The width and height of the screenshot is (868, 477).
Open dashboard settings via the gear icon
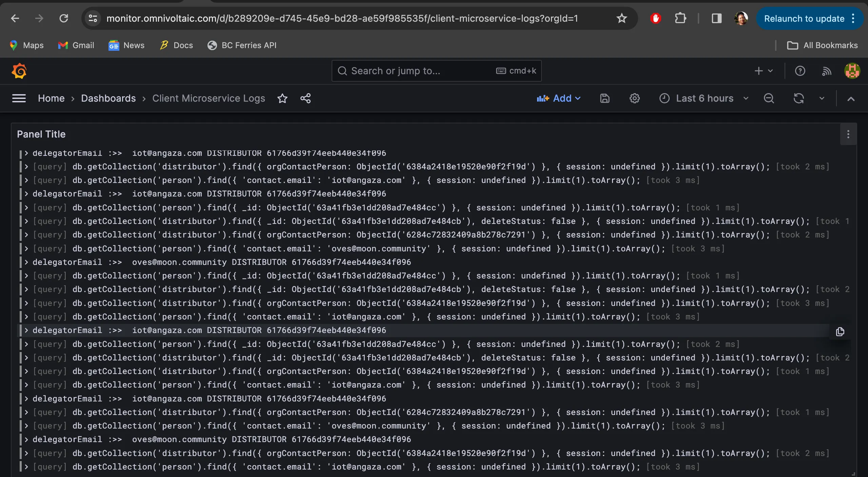(634, 98)
